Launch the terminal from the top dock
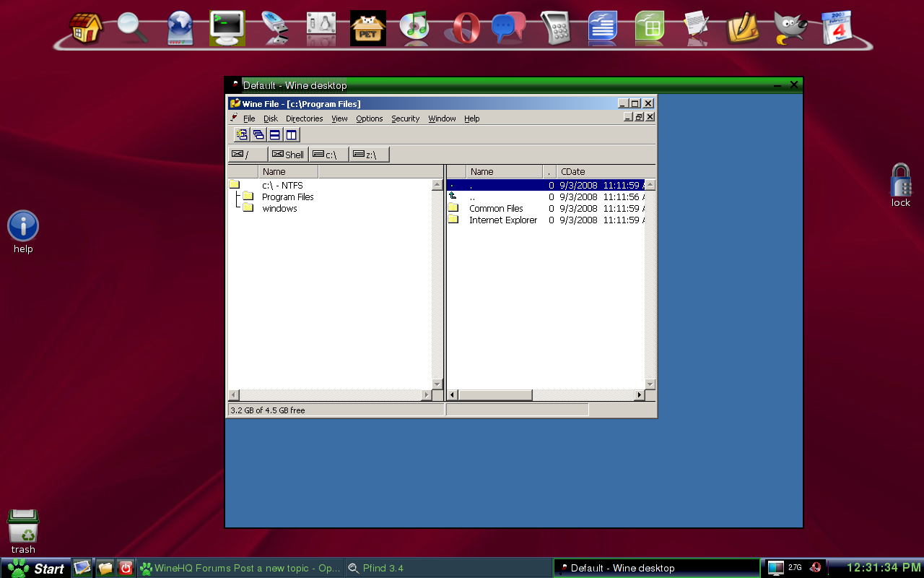This screenshot has height=578, width=924. point(227,28)
